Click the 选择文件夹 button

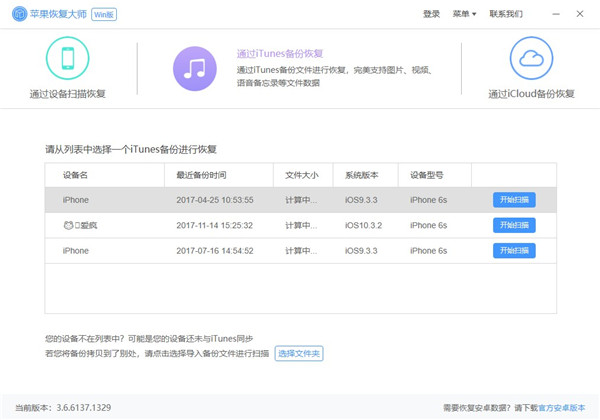point(299,353)
